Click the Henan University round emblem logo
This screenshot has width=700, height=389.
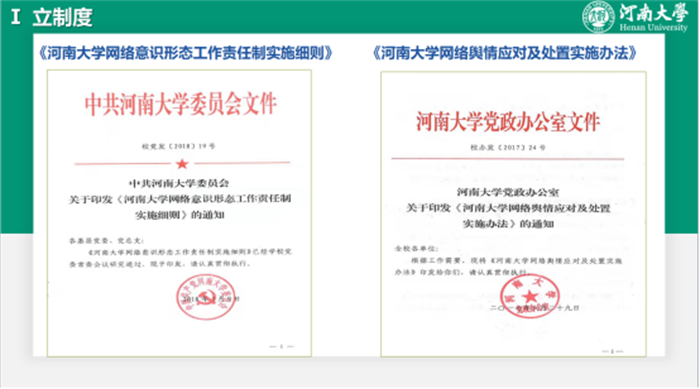(x=599, y=17)
